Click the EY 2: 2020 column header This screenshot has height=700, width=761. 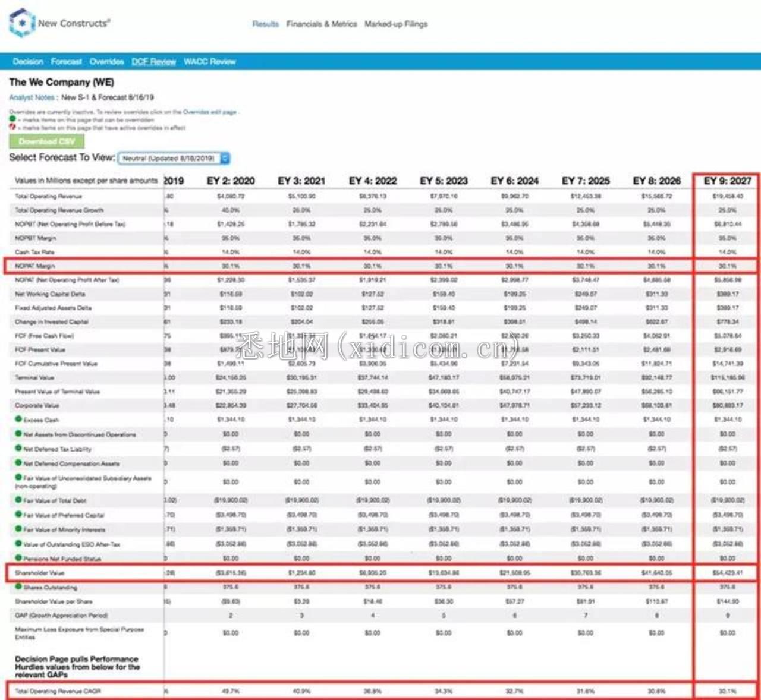(231, 181)
